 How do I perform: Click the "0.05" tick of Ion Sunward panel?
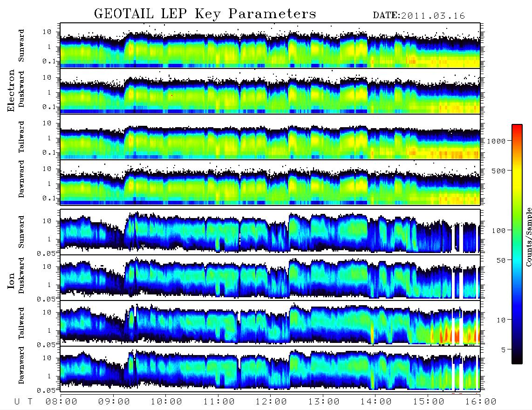[x=46, y=253]
